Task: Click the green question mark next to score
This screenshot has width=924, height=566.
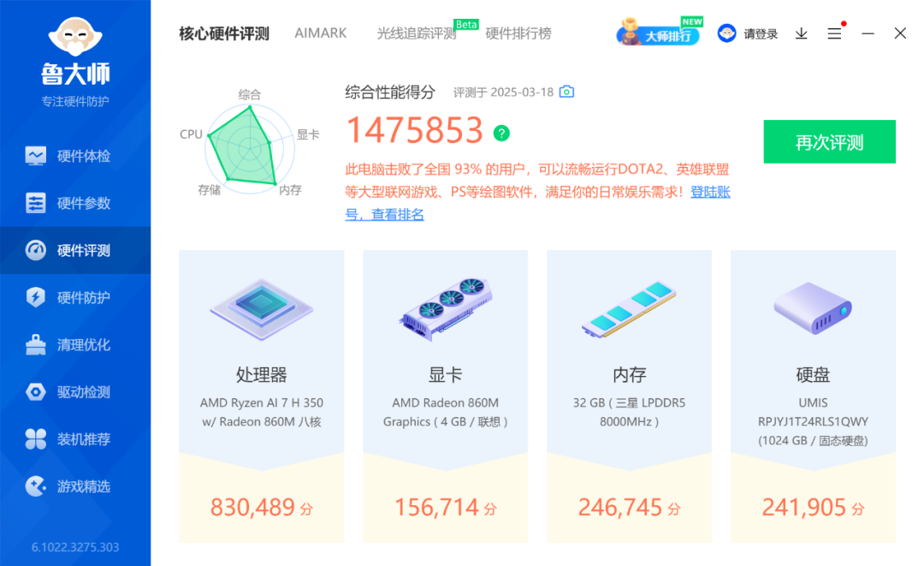Action: coord(501,134)
